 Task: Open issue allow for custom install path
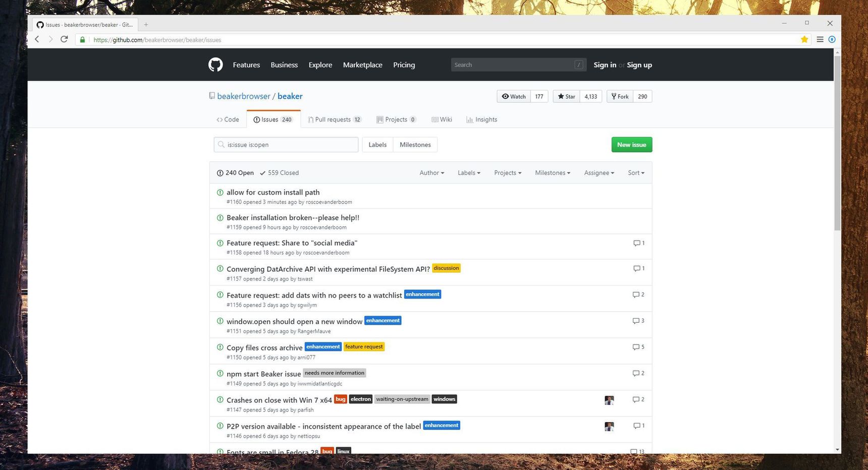tap(273, 192)
